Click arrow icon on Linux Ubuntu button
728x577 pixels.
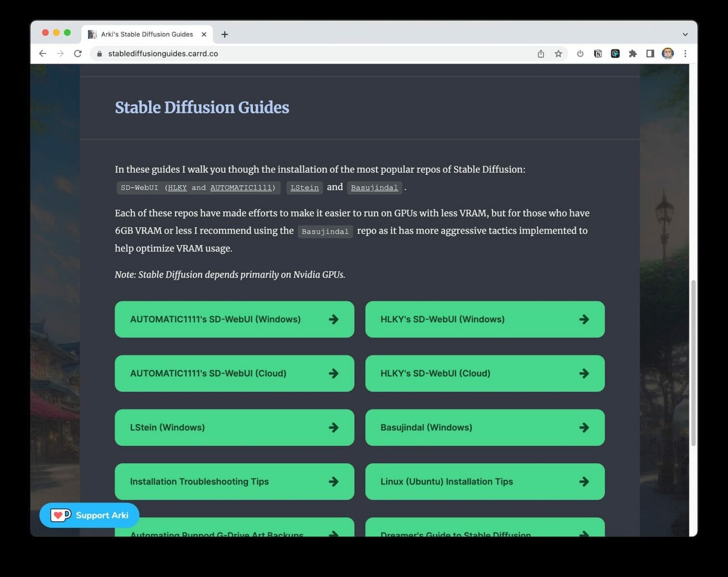click(x=584, y=481)
